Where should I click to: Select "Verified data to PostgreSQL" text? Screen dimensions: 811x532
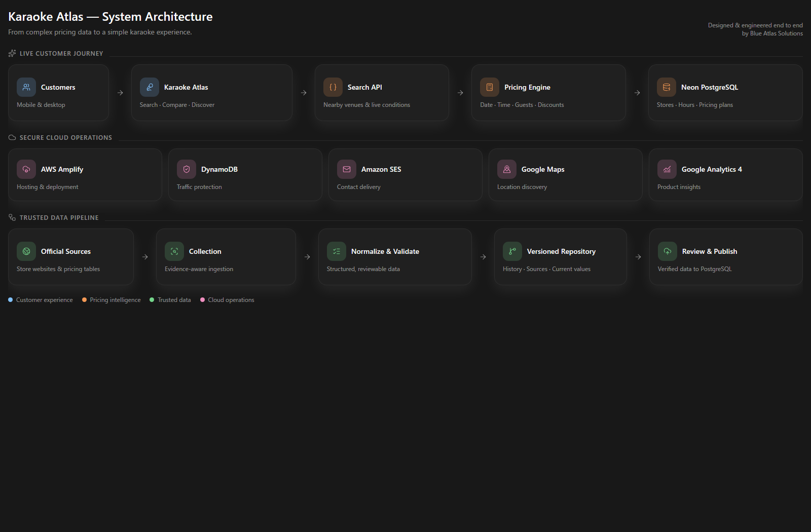coord(695,269)
